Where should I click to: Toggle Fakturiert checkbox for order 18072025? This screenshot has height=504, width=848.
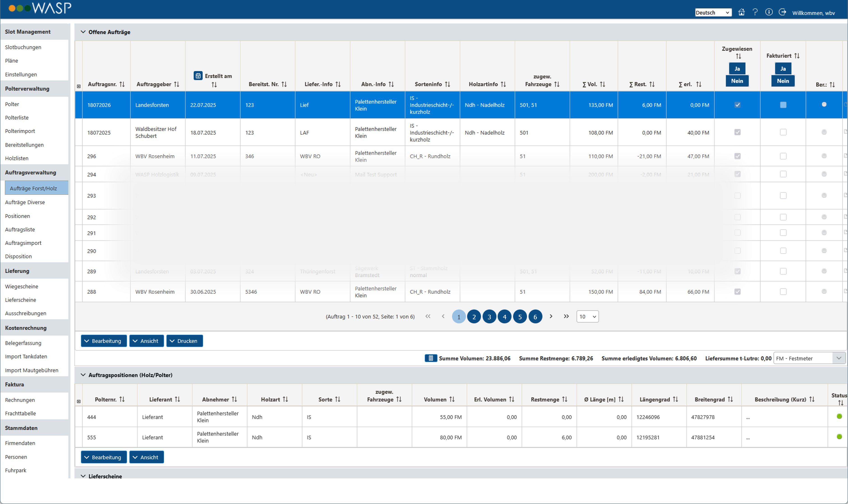coord(783,132)
